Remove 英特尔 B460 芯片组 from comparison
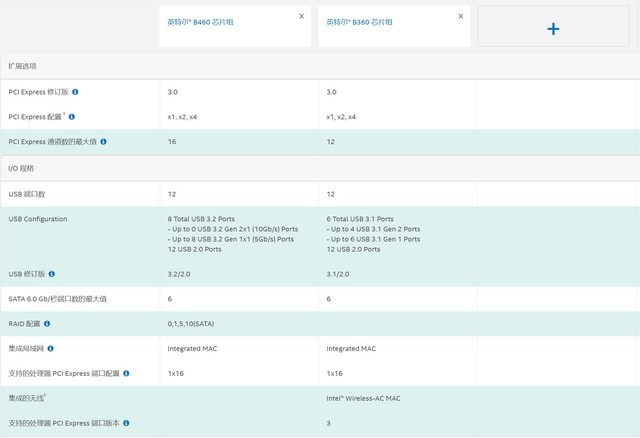Viewport: 640px width, 438px height. pyautogui.click(x=302, y=16)
